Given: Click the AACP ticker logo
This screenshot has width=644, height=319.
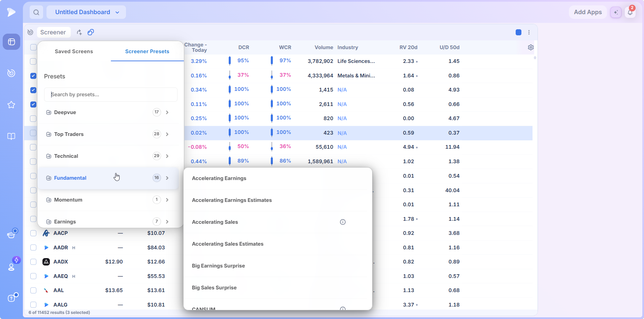Looking at the screenshot, I should click(46, 233).
